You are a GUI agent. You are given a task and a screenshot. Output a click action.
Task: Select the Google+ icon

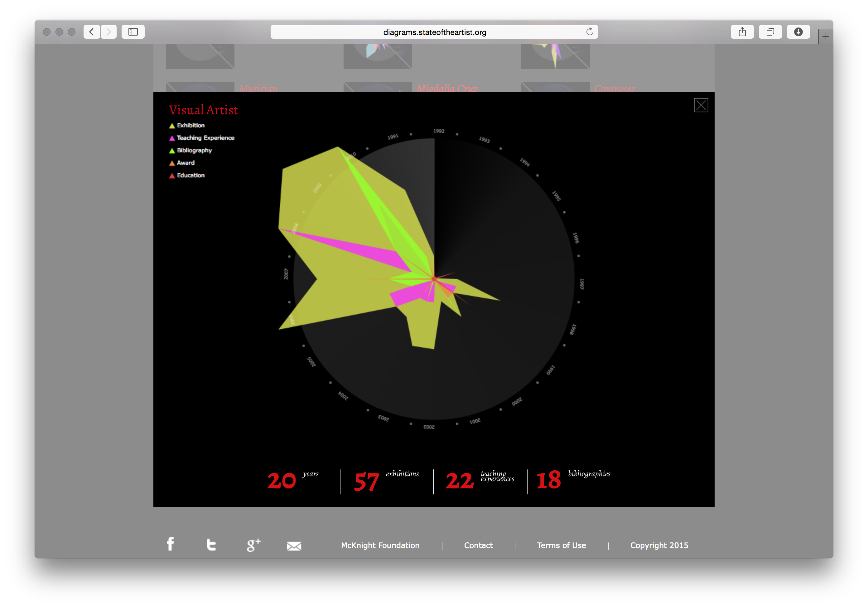tap(253, 545)
